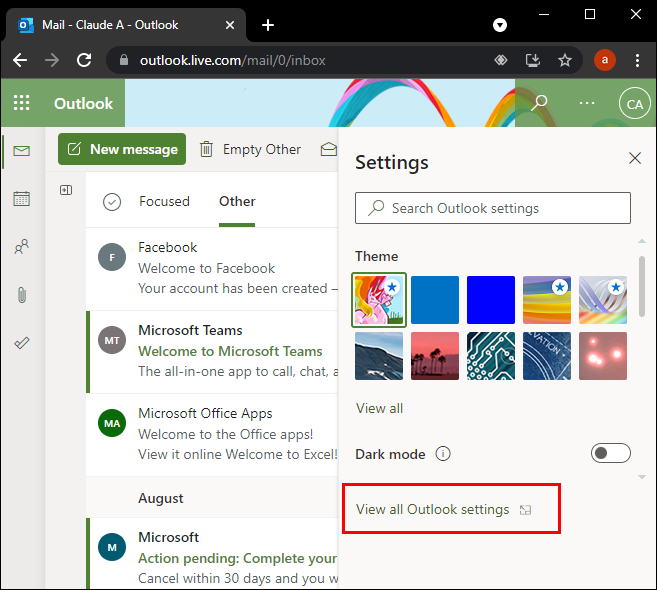This screenshot has height=590, width=657.
Task: Open the Microsoft Teams welcome email
Action: (212, 352)
